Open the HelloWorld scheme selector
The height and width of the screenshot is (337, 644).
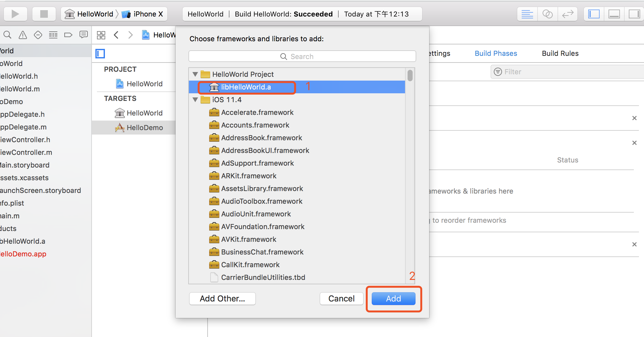[x=89, y=14]
